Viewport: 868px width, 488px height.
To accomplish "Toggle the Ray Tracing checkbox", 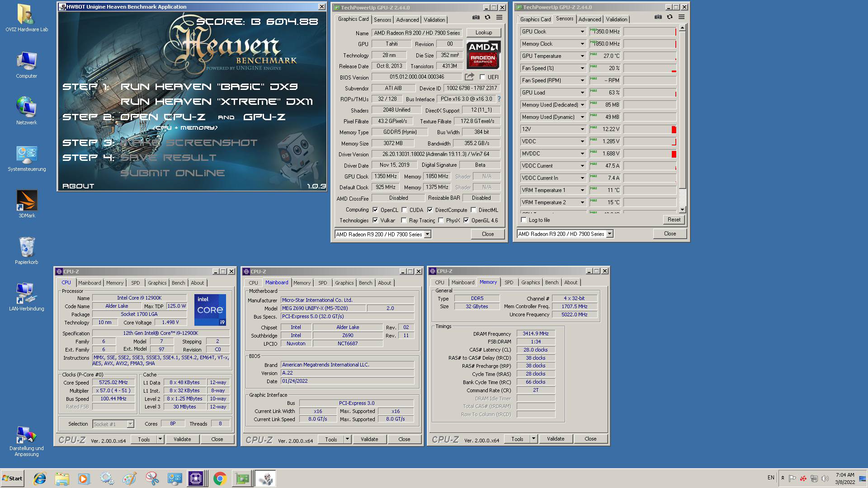I will 404,221.
